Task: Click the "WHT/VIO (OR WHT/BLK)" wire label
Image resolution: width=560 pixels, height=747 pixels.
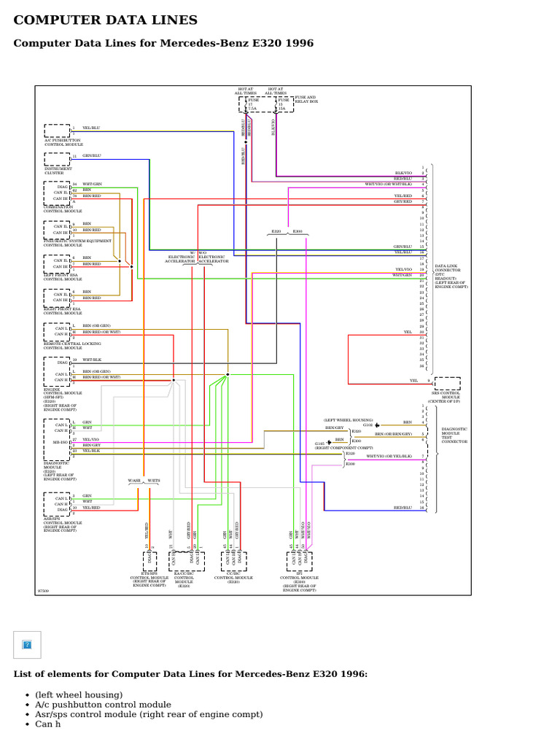Action: coord(389,184)
